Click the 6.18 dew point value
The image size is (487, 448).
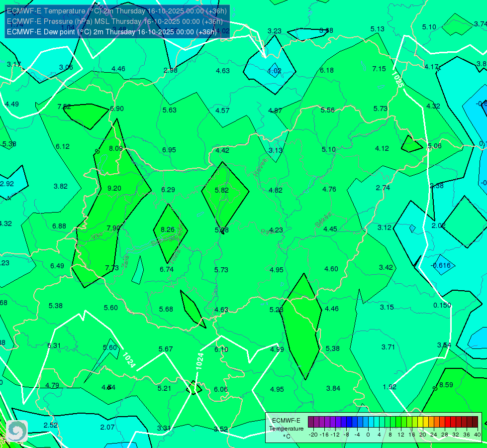click(327, 71)
